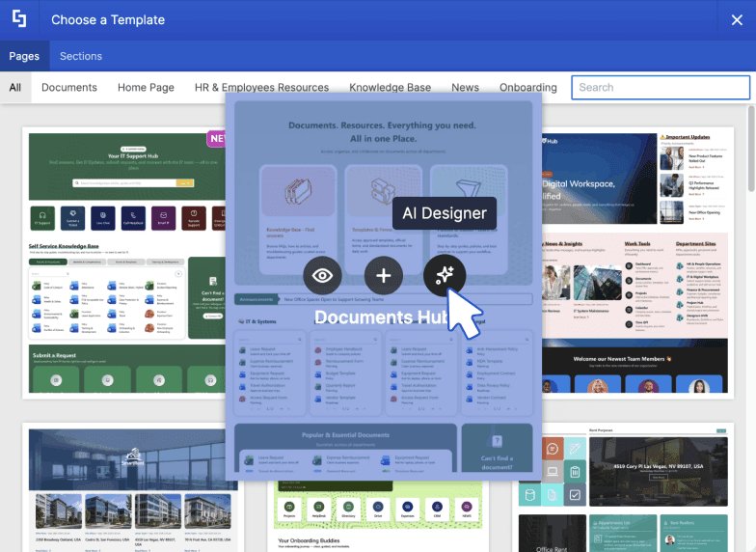Switch to the Pages tab
Image resolution: width=756 pixels, height=552 pixels.
pos(24,56)
